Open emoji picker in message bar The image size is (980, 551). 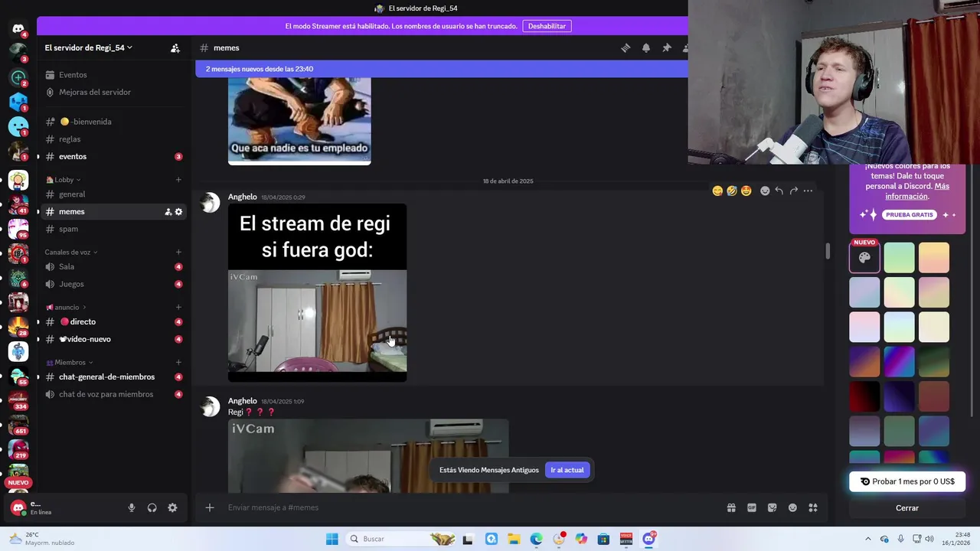(792, 507)
